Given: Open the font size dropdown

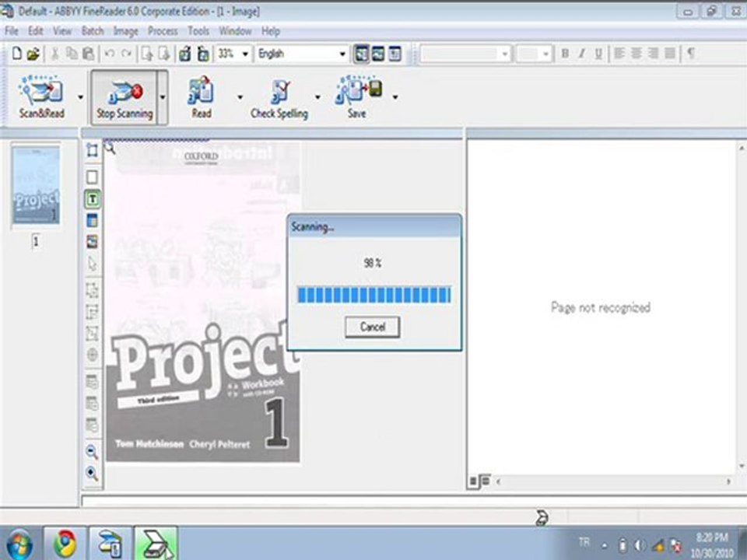Looking at the screenshot, I should pyautogui.click(x=546, y=54).
